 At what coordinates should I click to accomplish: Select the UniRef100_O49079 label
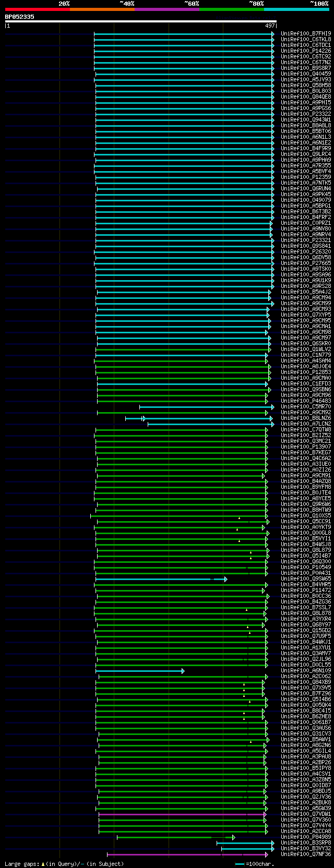click(x=306, y=200)
